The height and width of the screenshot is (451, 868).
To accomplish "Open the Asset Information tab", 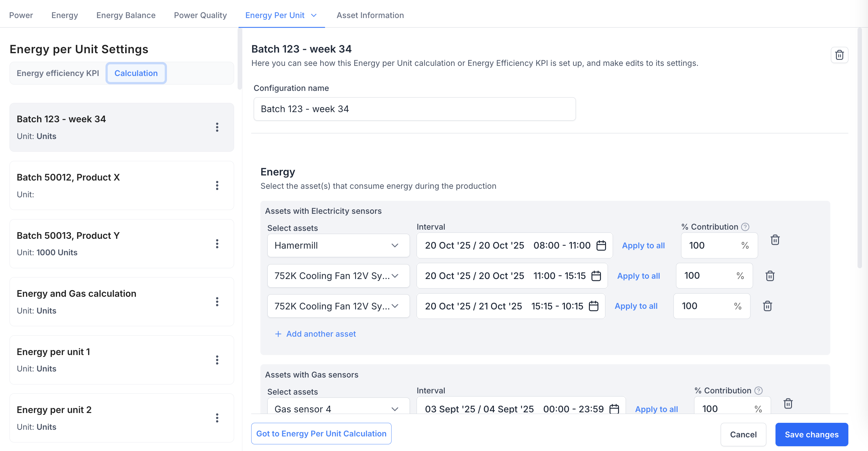I will (x=370, y=15).
